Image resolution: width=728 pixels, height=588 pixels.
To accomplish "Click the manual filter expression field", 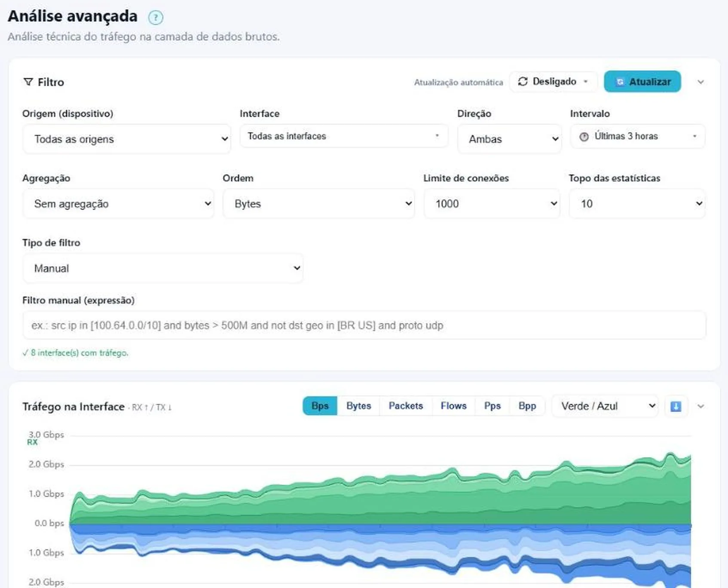I will (364, 325).
